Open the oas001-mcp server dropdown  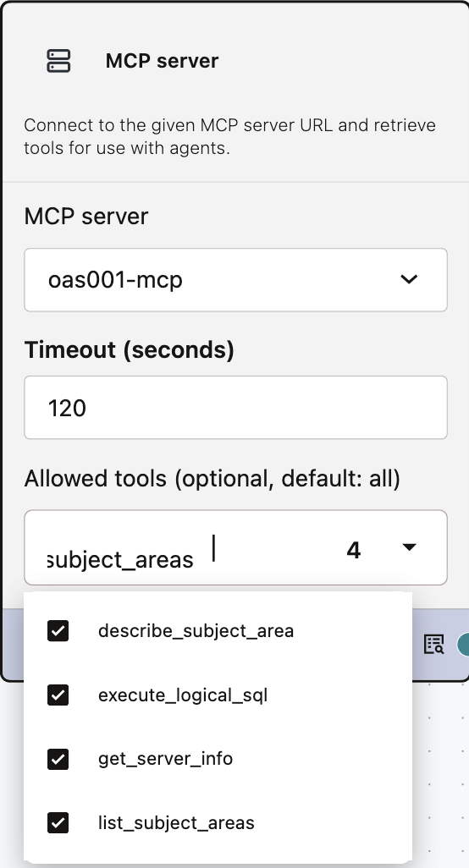coord(236,279)
